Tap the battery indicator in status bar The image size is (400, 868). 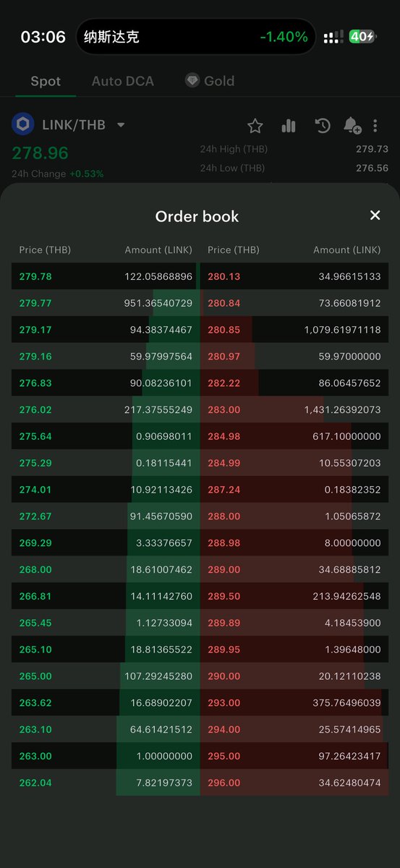tap(362, 37)
